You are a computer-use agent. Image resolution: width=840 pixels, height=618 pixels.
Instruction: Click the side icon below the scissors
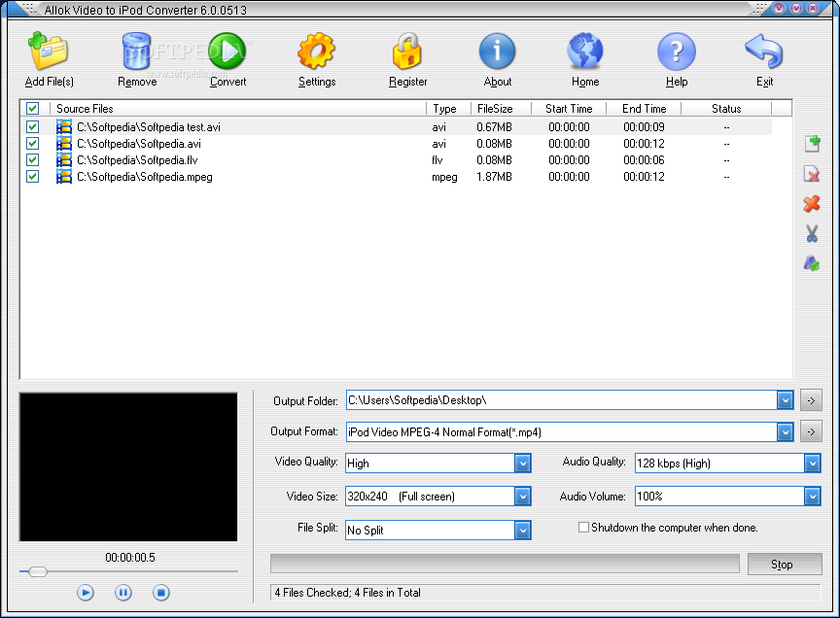tap(812, 263)
